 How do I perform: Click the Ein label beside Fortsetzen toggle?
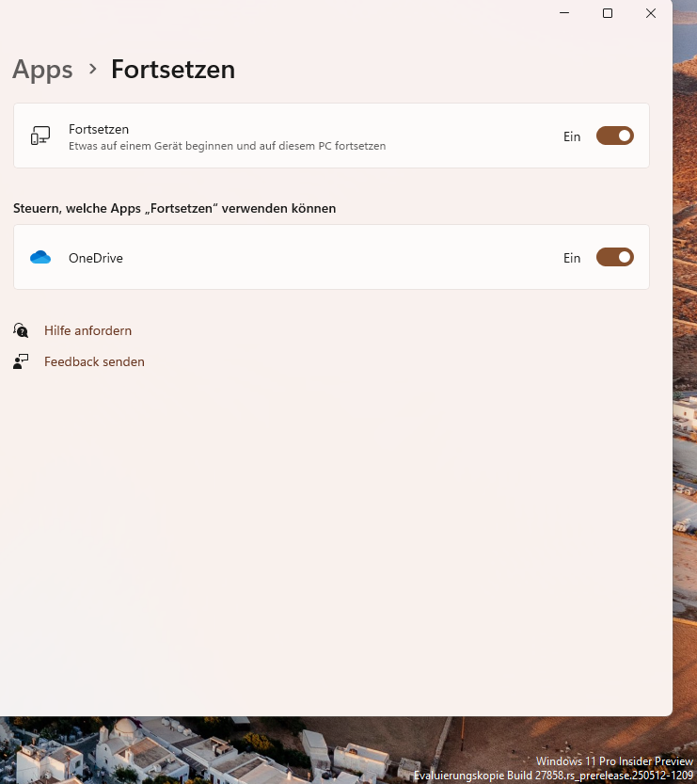click(572, 136)
